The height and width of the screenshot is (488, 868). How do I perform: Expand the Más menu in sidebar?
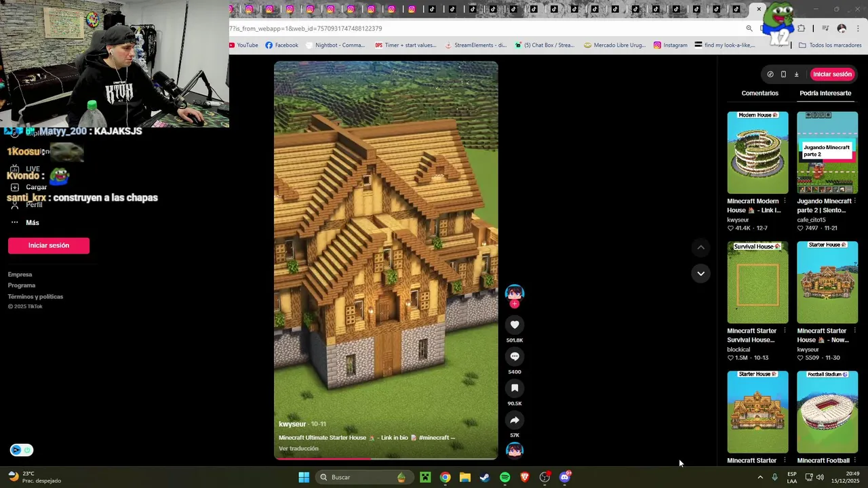point(24,222)
